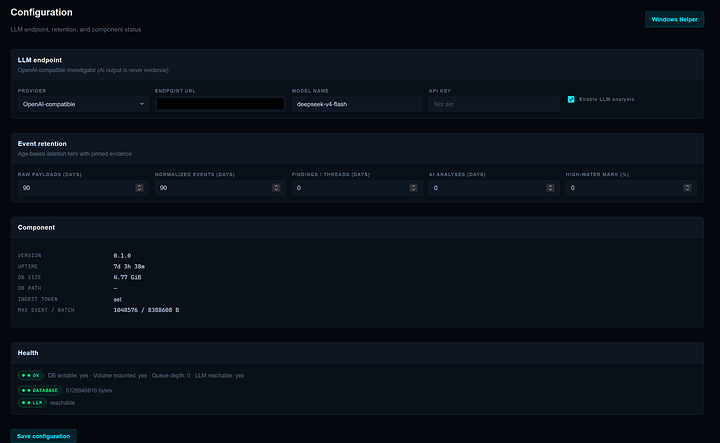The image size is (720, 443).
Task: Click the DB writable status line
Action: (x=146, y=376)
